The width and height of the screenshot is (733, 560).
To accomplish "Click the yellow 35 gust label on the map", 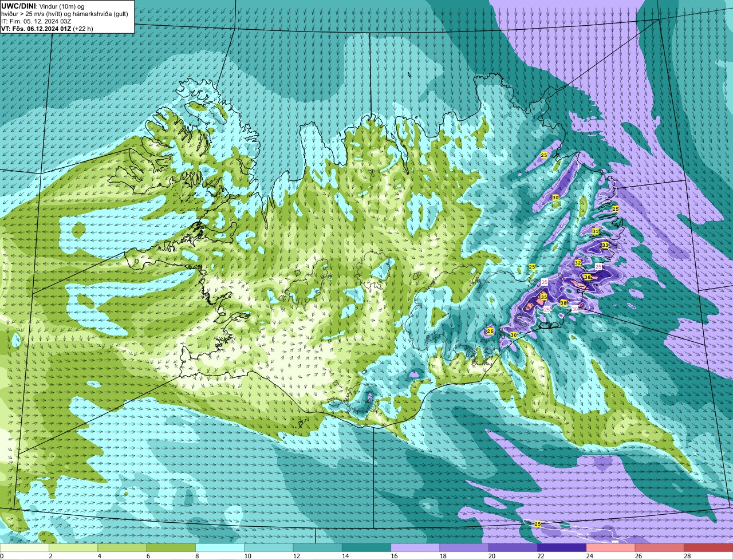I will tap(543, 297).
